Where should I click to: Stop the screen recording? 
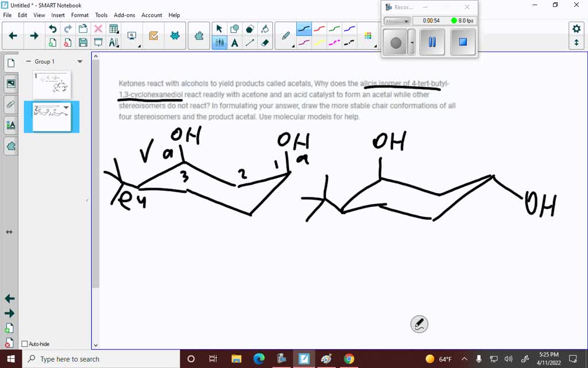[463, 41]
